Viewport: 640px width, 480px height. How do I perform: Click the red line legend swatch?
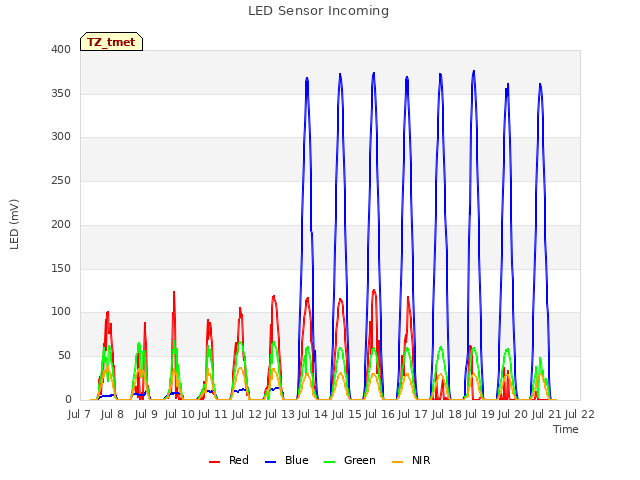tap(214, 462)
